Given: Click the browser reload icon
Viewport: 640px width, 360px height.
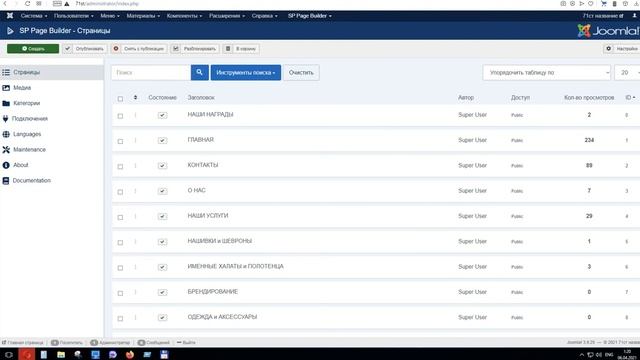Looking at the screenshot, I should (27, 4).
